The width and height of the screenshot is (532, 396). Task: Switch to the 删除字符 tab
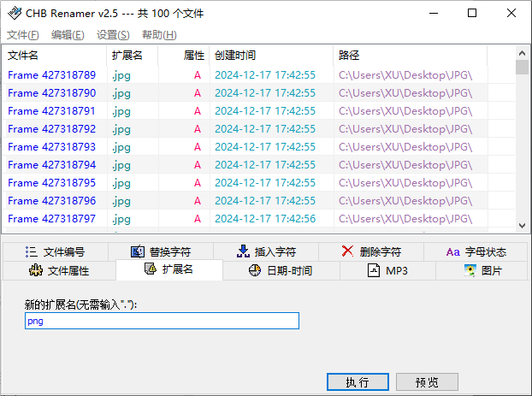coord(371,251)
